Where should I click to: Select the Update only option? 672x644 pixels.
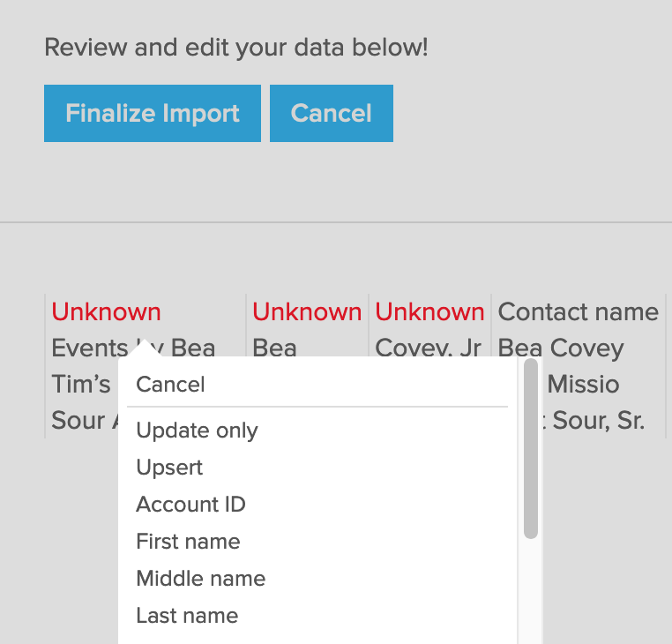pyautogui.click(x=197, y=431)
